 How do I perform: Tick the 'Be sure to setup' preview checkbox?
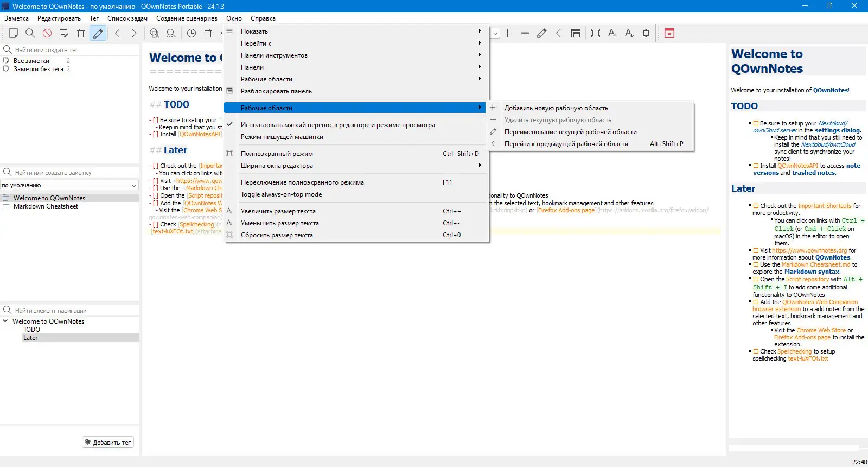pyautogui.click(x=756, y=123)
